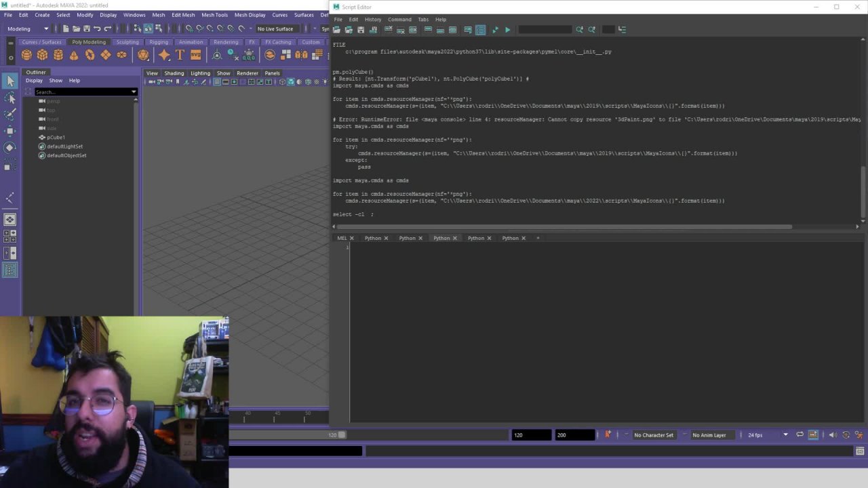
Task: Mute the speaker icon near playback controls
Action: click(x=833, y=434)
